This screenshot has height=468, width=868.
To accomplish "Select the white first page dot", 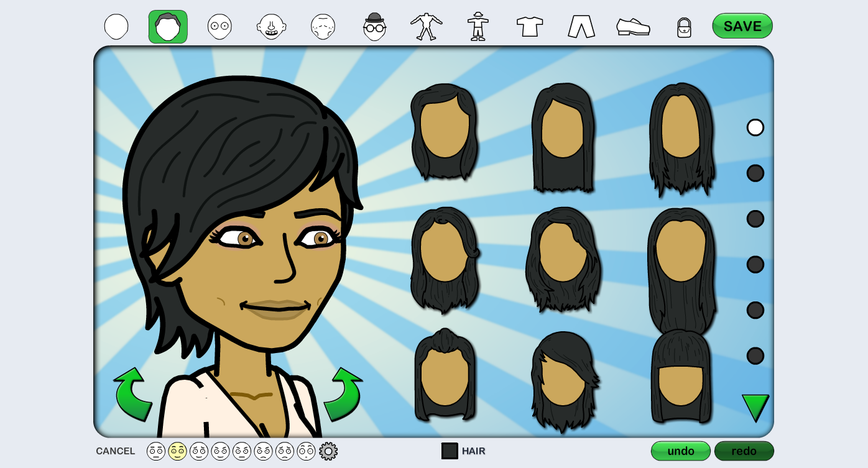I will tap(755, 127).
